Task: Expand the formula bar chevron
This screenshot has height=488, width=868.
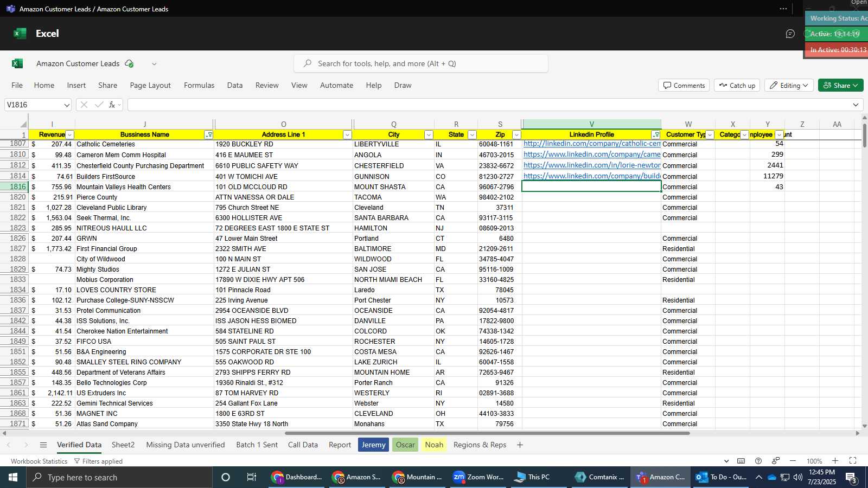Action: [856, 105]
